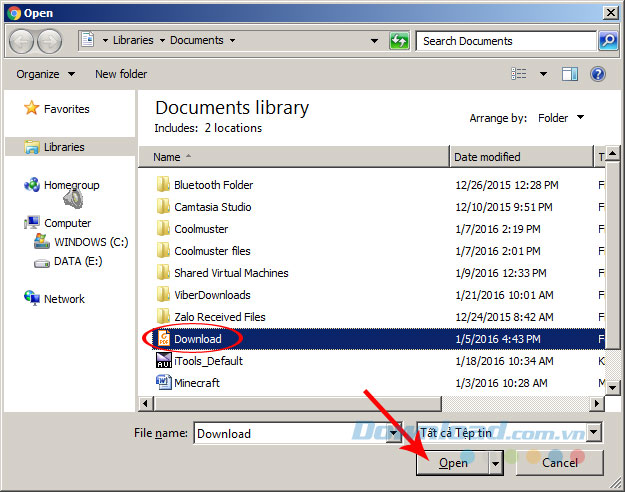The height and width of the screenshot is (492, 625).
Task: Click the New folder toolbar button
Action: tap(121, 74)
